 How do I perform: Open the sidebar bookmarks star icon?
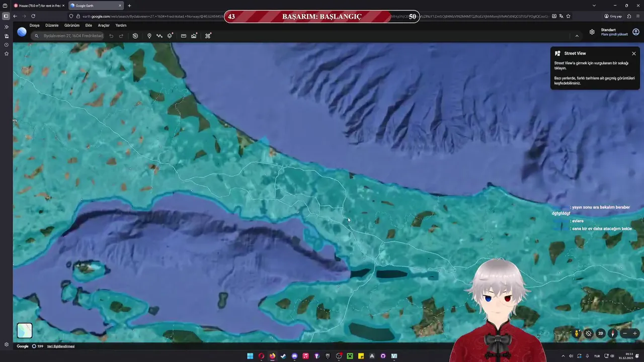(6, 54)
